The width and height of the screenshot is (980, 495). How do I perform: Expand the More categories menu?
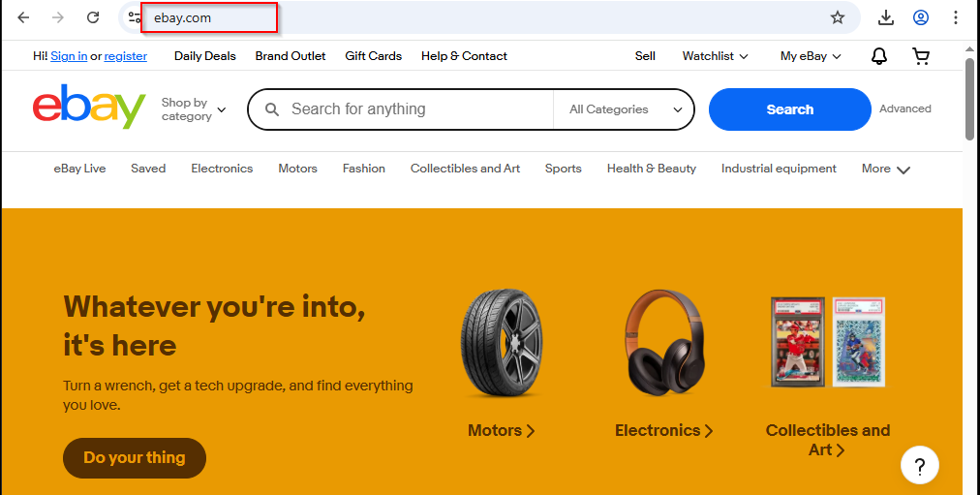coord(886,169)
